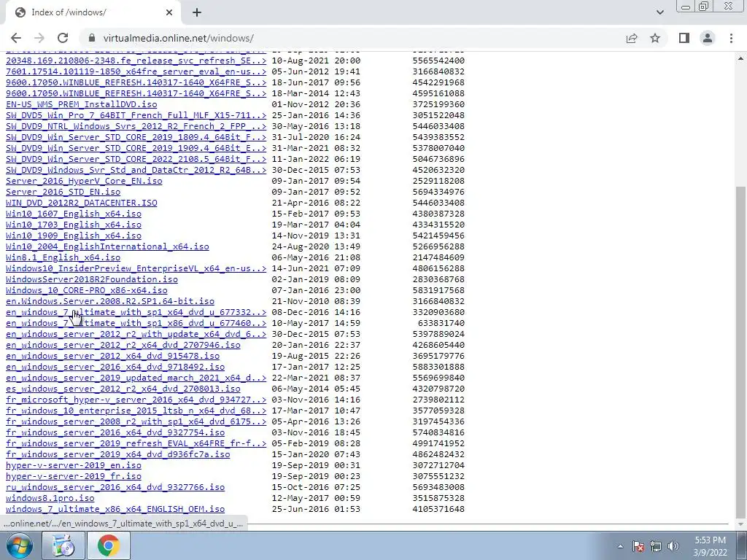
Task: Open SW_DVD5_Win_Pro_7_64BIT_French link
Action: coord(136,115)
